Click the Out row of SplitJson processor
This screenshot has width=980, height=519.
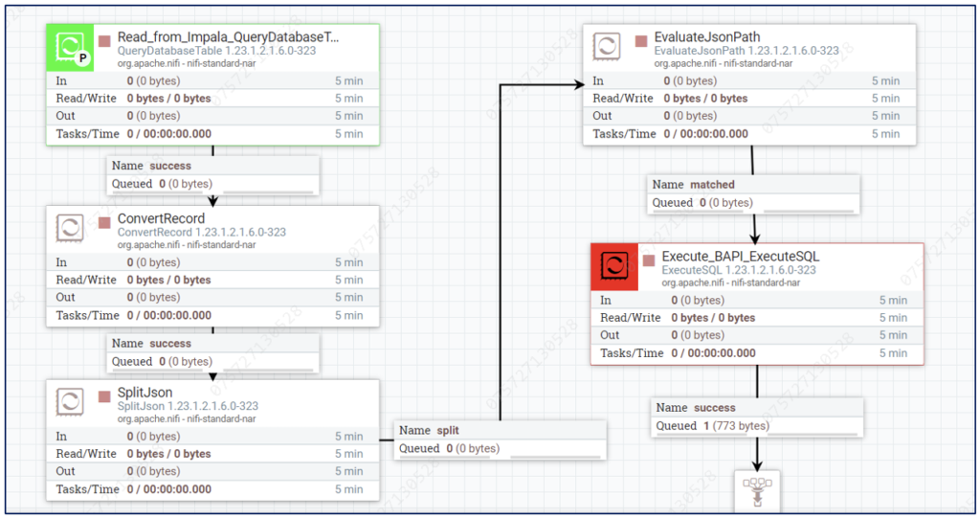pos(212,471)
